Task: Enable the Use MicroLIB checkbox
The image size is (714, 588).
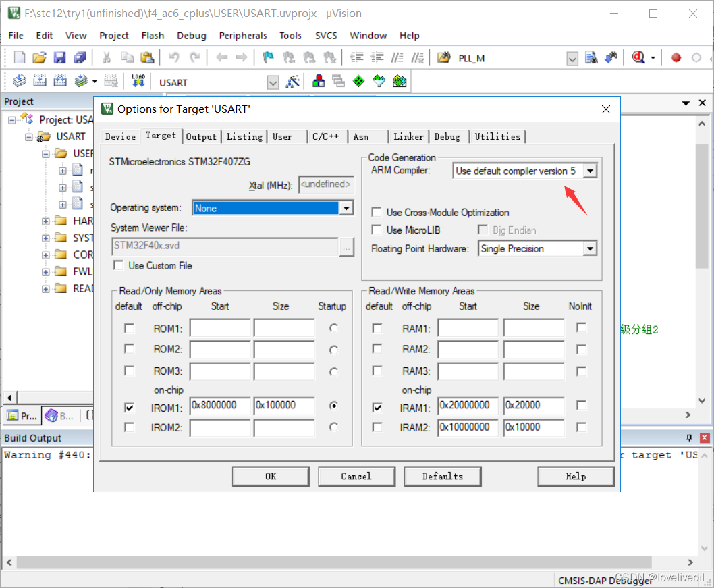Action: pos(377,230)
